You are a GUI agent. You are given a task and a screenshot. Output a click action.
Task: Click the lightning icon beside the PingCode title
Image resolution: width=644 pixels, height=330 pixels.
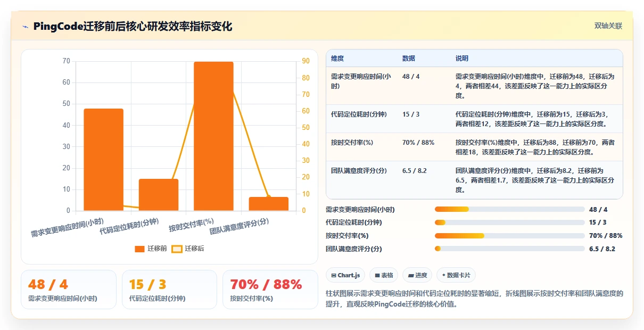click(x=25, y=27)
